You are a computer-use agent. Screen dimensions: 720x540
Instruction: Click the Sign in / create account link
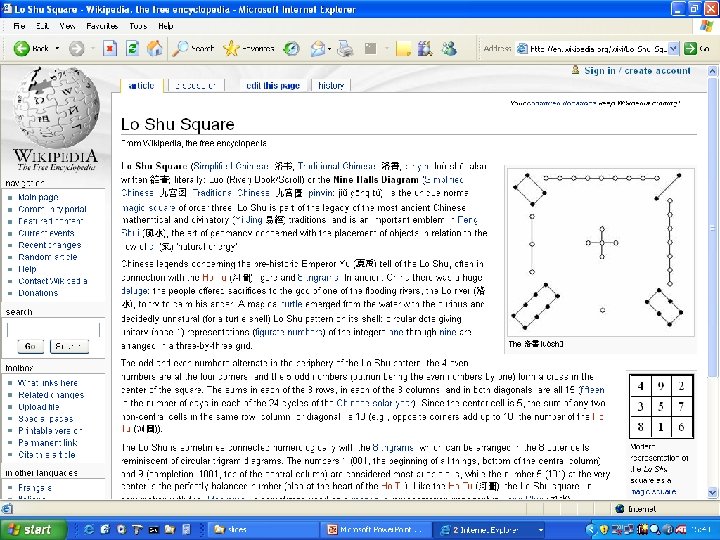pos(637,71)
